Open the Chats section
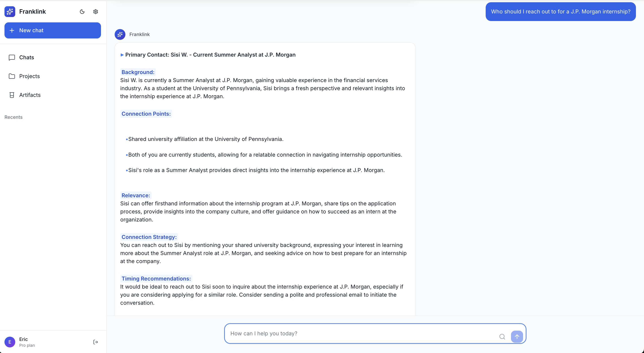644x353 pixels. click(52, 57)
